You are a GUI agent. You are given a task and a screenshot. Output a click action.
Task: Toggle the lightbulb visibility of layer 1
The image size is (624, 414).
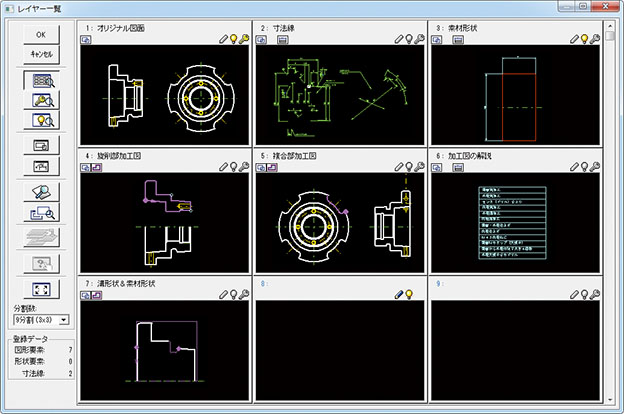point(236,41)
